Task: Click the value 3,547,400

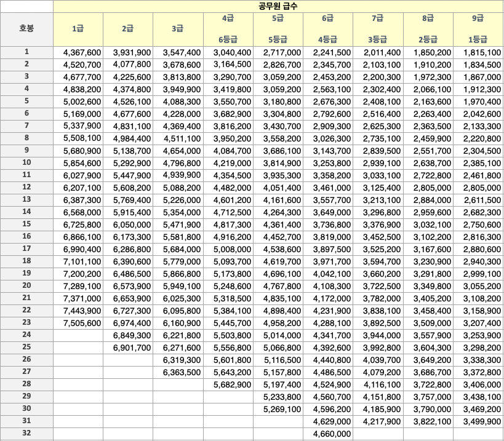Action: 182,53
